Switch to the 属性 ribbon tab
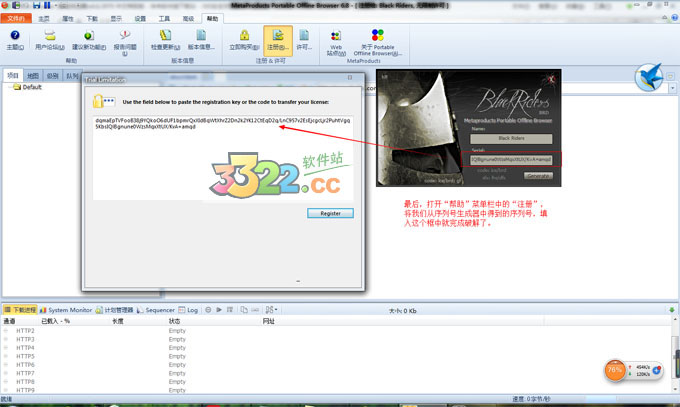 (x=68, y=19)
